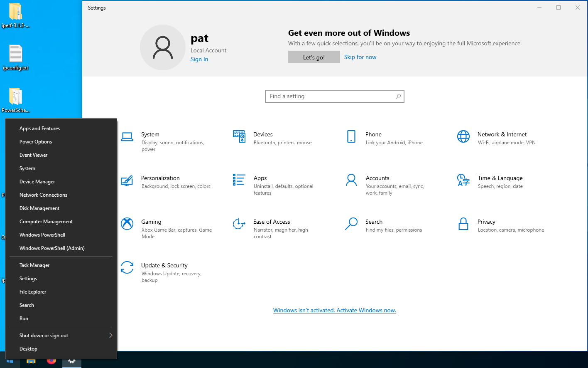The height and width of the screenshot is (368, 588).
Task: Minimize the Settings window
Action: (x=539, y=7)
